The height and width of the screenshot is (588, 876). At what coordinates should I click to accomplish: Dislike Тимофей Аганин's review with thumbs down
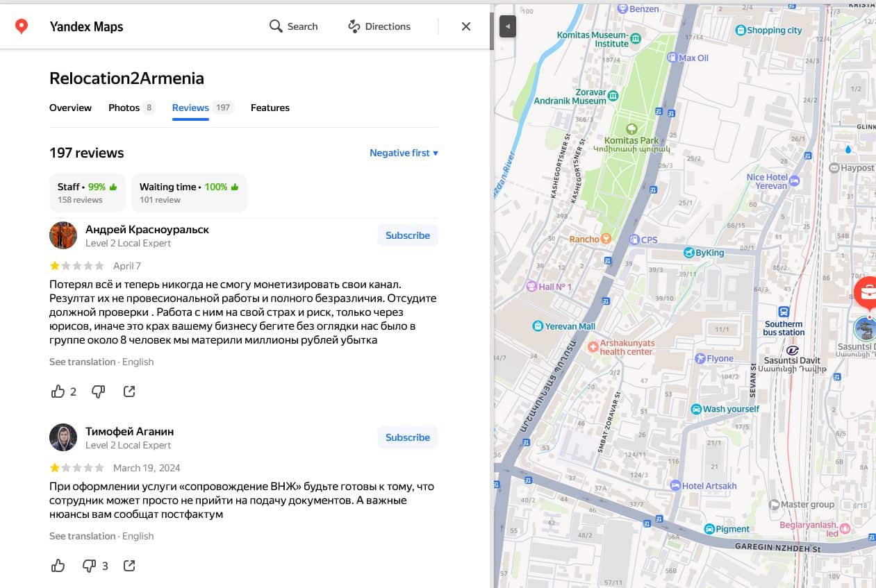(89, 566)
